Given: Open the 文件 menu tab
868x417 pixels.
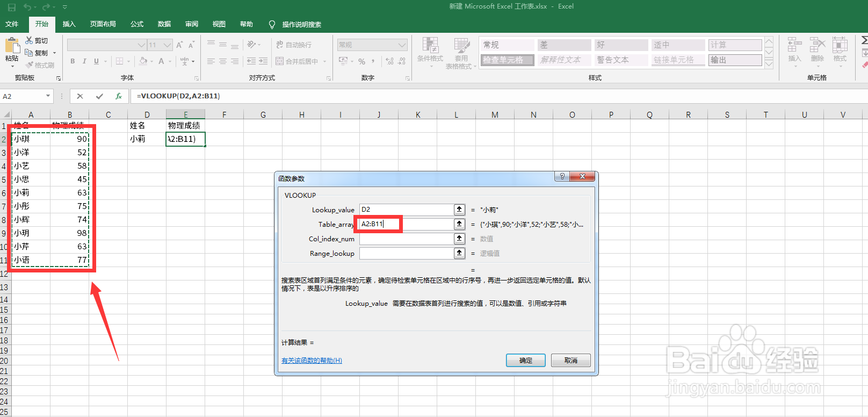Looking at the screenshot, I should coord(12,24).
